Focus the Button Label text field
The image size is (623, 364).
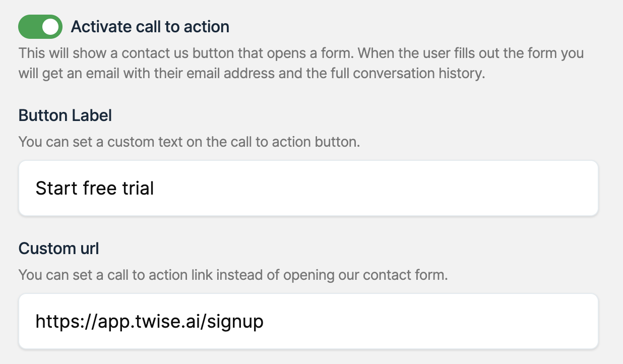click(308, 188)
